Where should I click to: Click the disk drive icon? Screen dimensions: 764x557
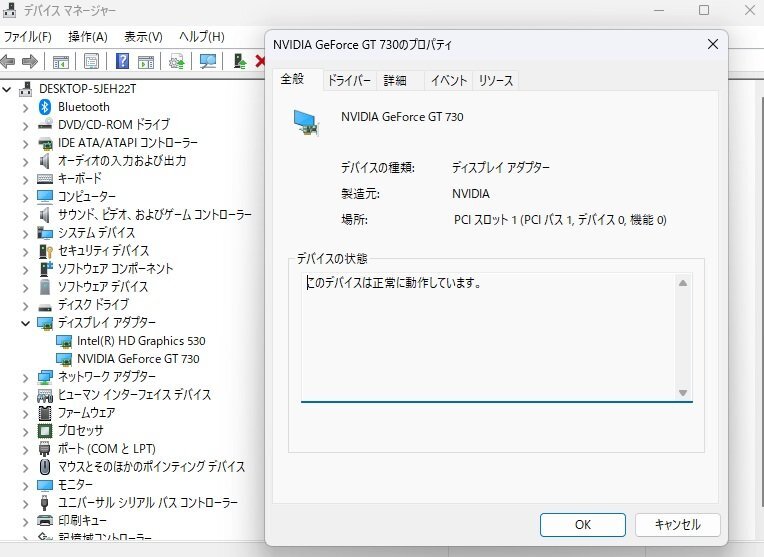(45, 307)
